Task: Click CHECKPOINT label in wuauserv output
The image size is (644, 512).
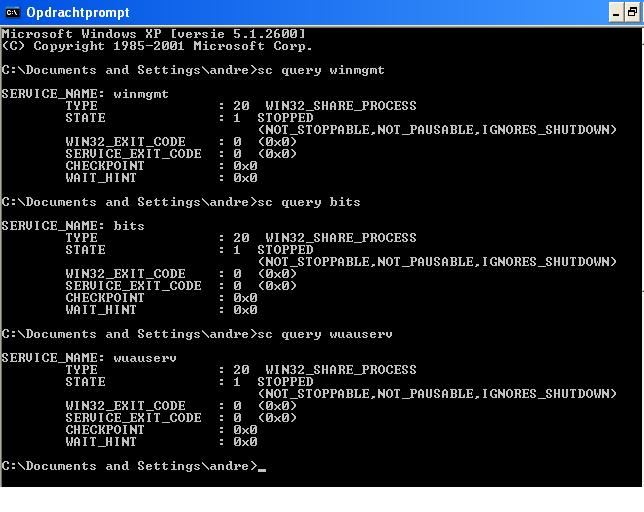Action: [105, 429]
